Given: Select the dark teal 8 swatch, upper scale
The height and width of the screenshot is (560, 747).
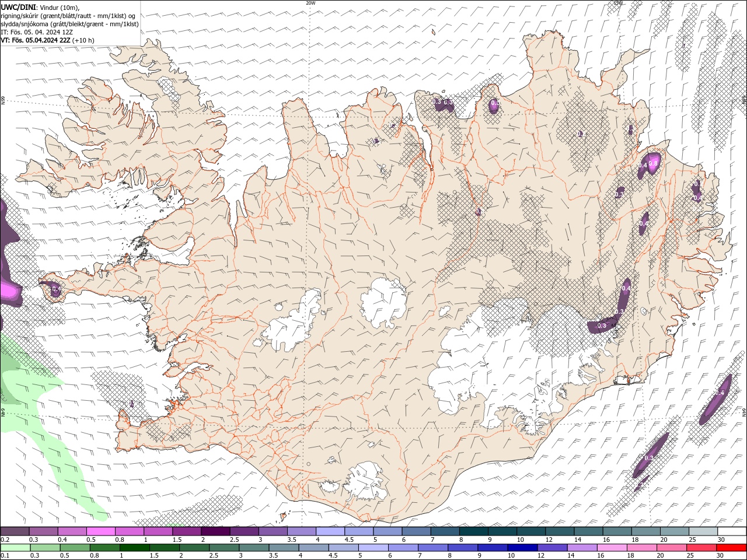Looking at the screenshot, I should point(473,531).
